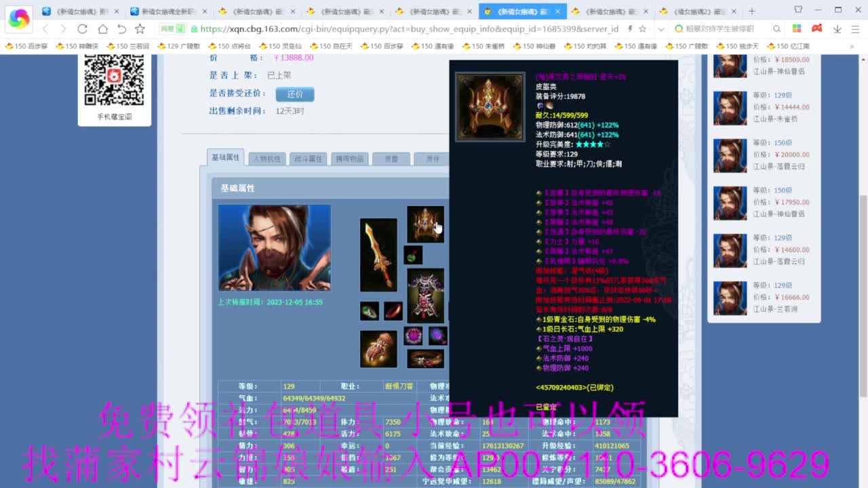
Task: Click the purple orb accessory icon
Action: [x=437, y=336]
